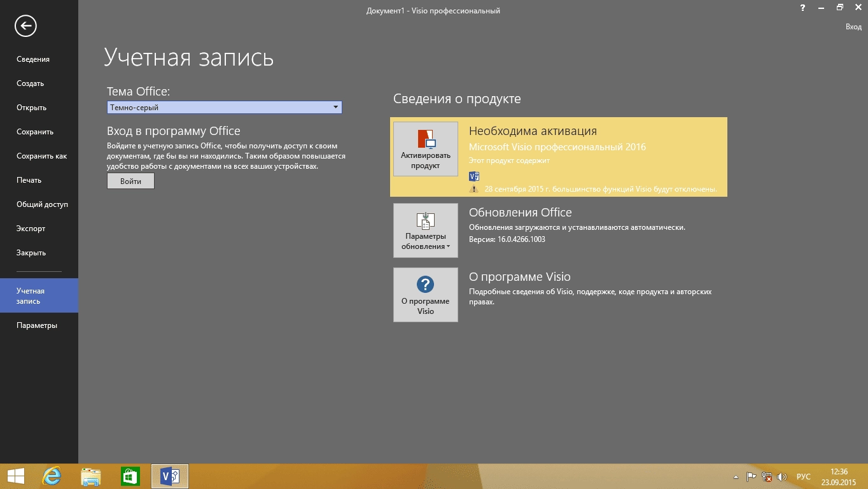Click the activation warning triangle icon
The width and height of the screenshot is (868, 489).
pos(473,189)
